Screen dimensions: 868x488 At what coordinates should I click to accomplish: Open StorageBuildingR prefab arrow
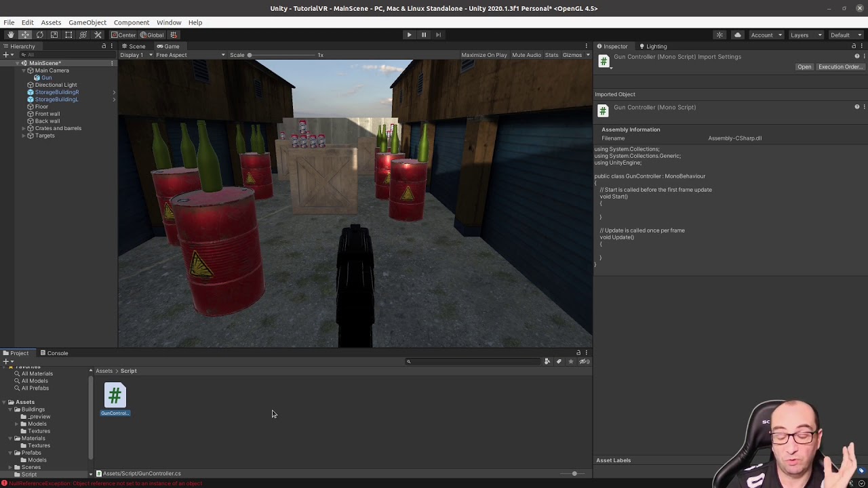point(113,92)
